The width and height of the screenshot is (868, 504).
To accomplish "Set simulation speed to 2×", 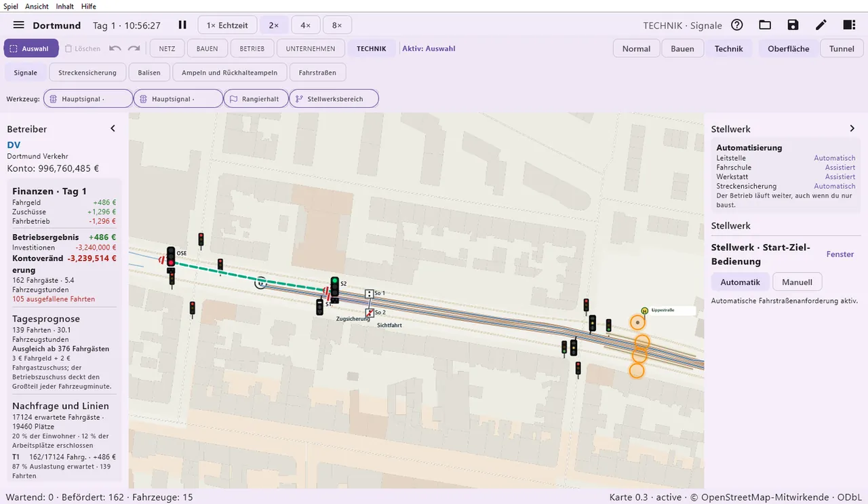I will pyautogui.click(x=274, y=25).
